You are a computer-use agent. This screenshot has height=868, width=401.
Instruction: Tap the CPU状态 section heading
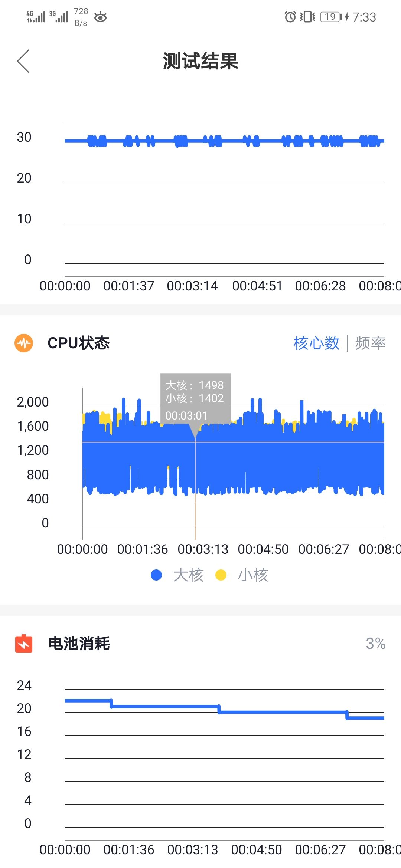point(79,343)
